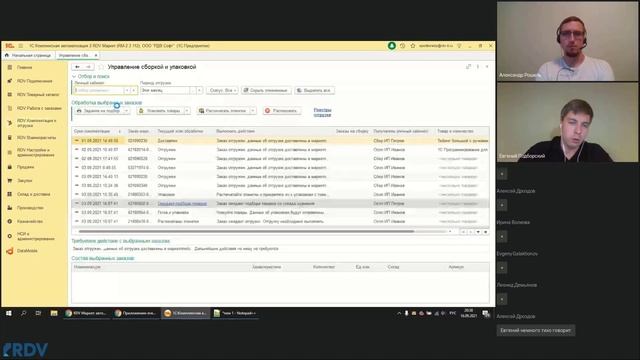The height and width of the screenshot is (360, 640).
Task: Click the form's open-in-new-window icon
Action: (x=468, y=67)
